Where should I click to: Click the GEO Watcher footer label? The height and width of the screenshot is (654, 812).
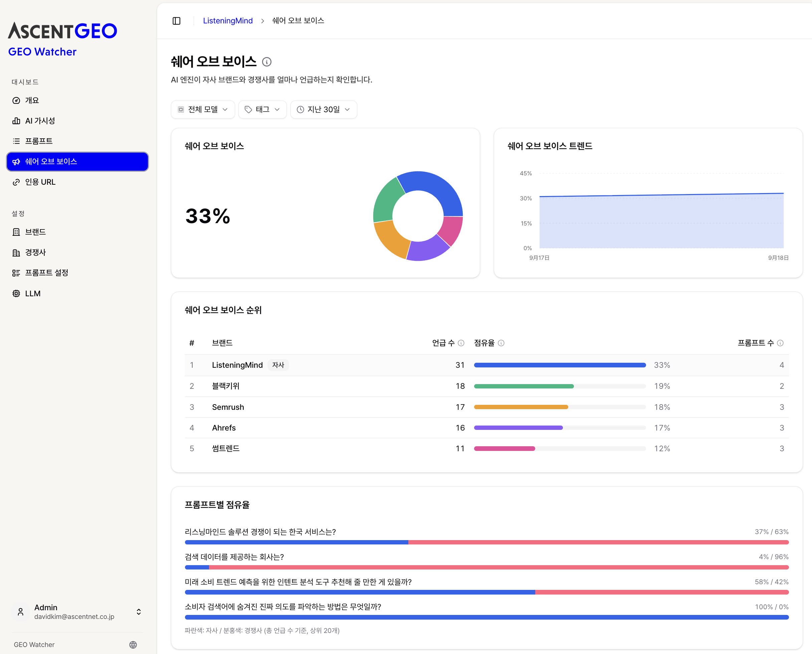[x=34, y=645]
